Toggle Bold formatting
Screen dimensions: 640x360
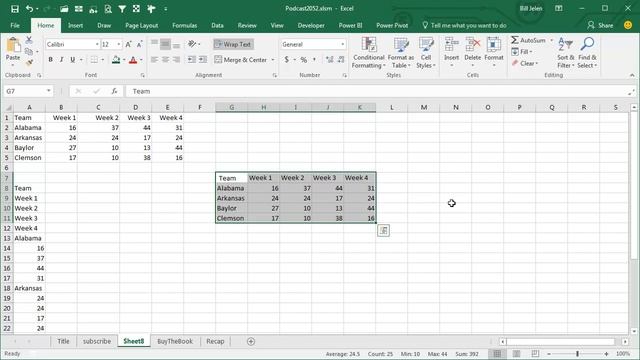pos(51,60)
